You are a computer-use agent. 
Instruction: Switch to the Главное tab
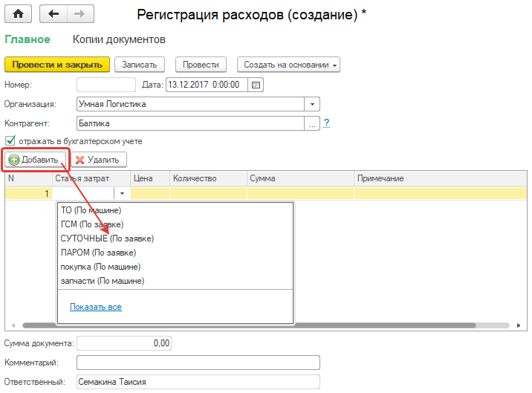pos(27,39)
